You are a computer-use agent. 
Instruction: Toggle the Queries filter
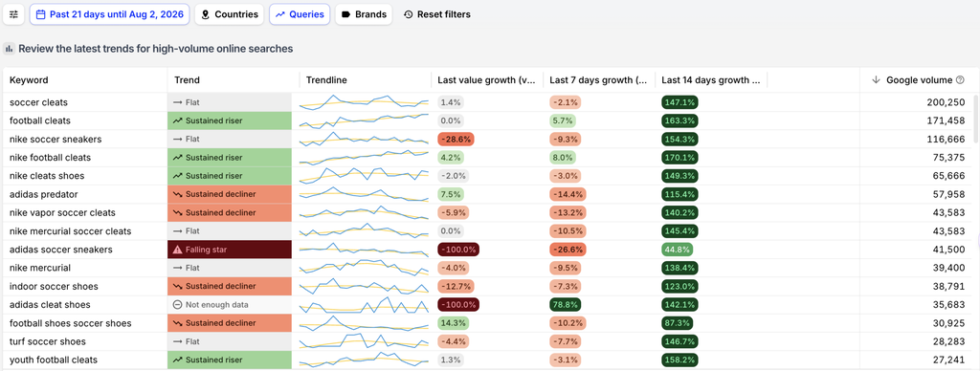point(300,14)
